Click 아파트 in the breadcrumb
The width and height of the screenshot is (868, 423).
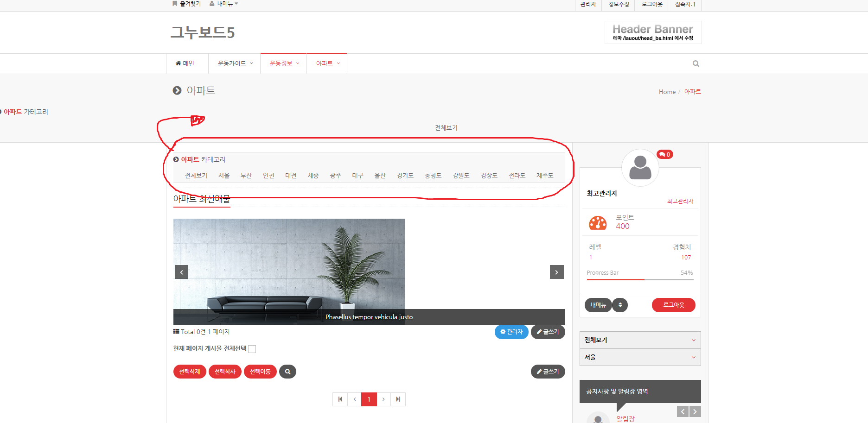(692, 92)
